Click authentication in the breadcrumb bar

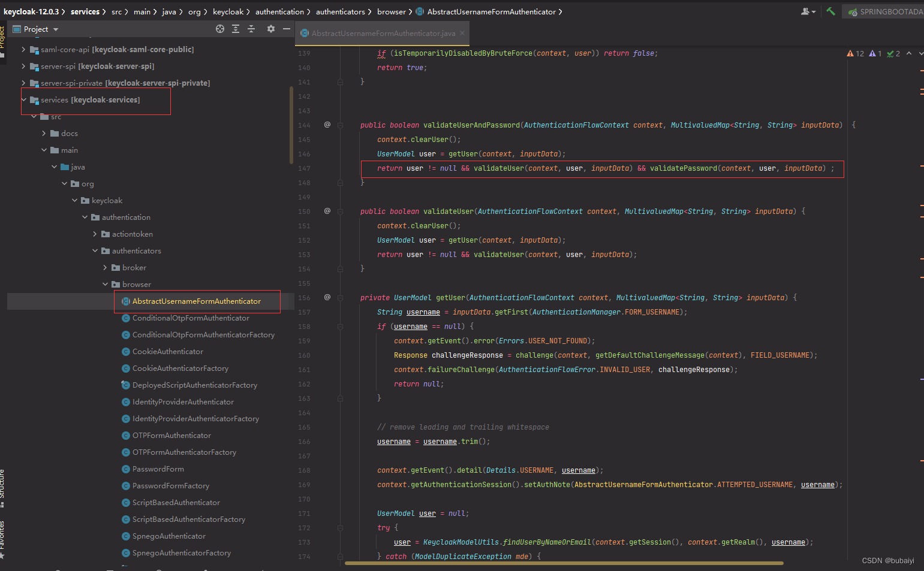[279, 11]
